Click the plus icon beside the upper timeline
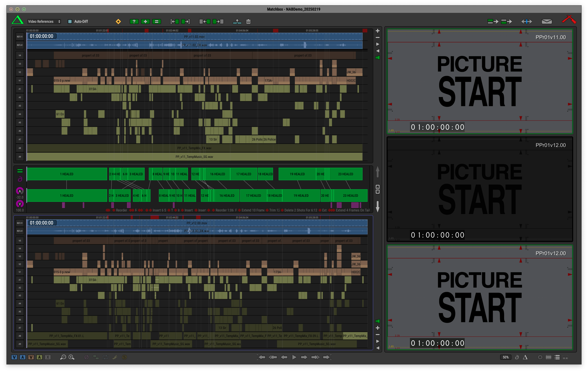 [378, 31]
